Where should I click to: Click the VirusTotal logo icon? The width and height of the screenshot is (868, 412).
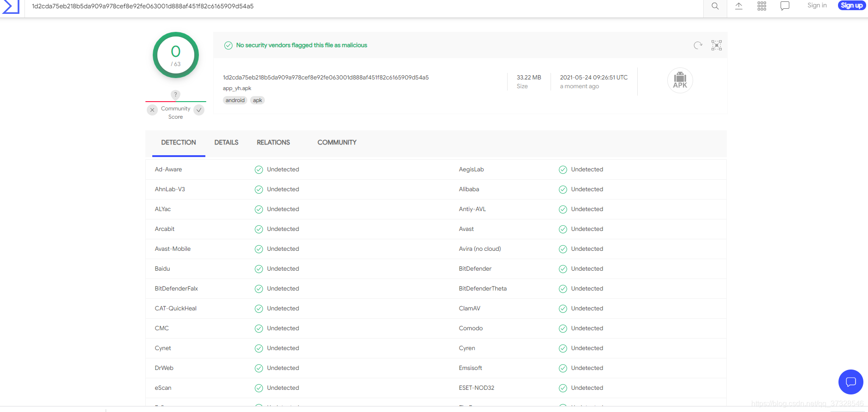point(11,6)
